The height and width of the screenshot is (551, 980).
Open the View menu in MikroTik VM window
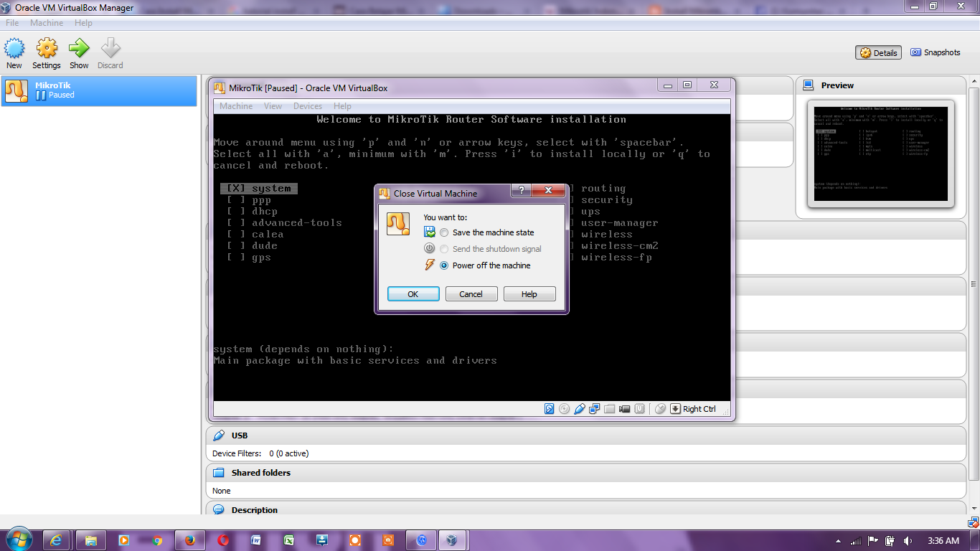click(273, 106)
